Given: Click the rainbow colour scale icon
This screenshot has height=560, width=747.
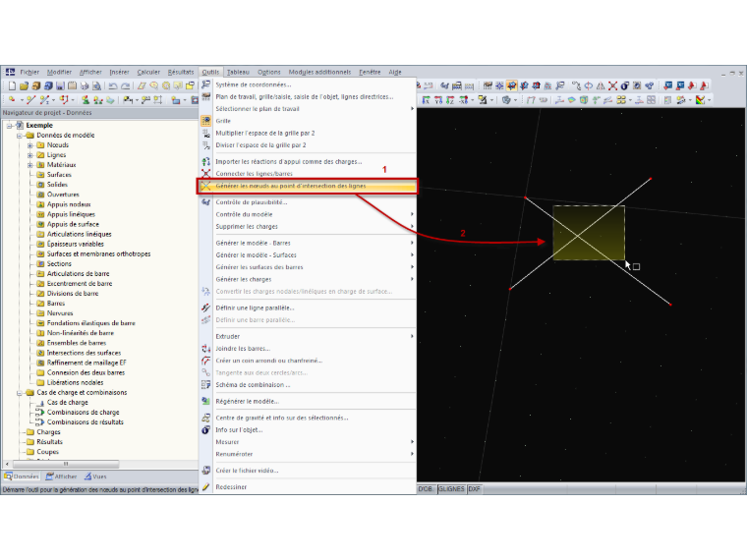Looking at the screenshot, I should 700,100.
